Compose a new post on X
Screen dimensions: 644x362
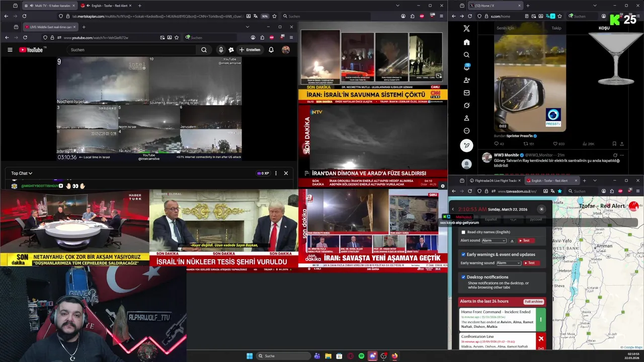pyautogui.click(x=466, y=145)
